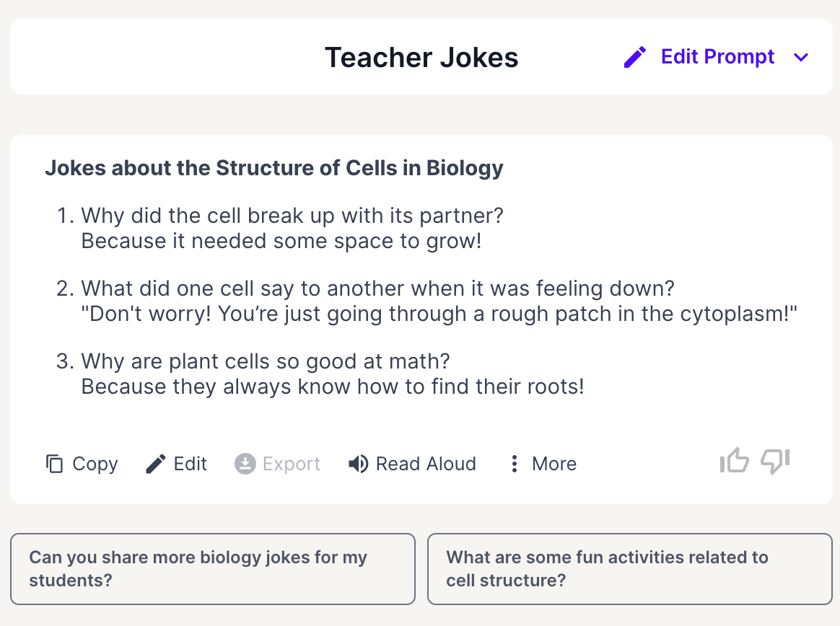This screenshot has height=626, width=840.
Task: Select the Edit label under the jokes
Action: point(191,464)
